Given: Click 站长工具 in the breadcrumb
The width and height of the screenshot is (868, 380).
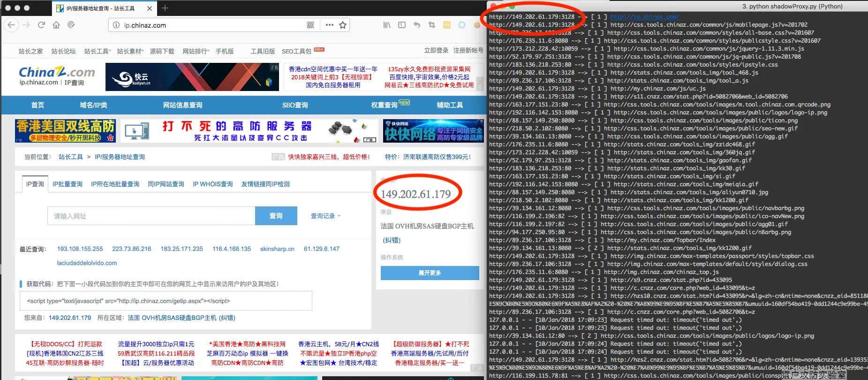Looking at the screenshot, I should click(x=71, y=157).
